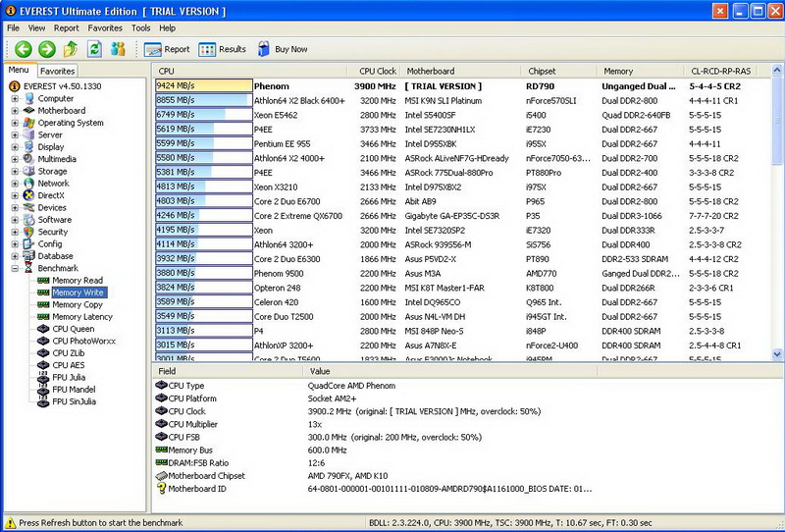Open the Favorites menu
This screenshot has height=532, width=785.
point(105,28)
